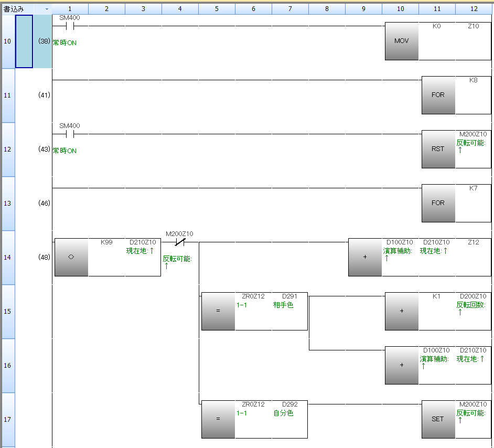The width and height of the screenshot is (494, 448).
Task: Click the SM400 contact in row 10
Action: tap(70, 26)
